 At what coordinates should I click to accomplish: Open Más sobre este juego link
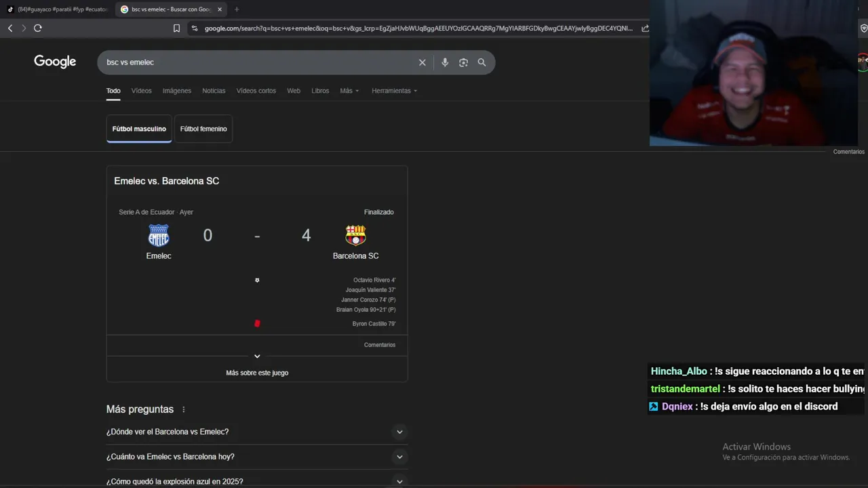[257, 373]
